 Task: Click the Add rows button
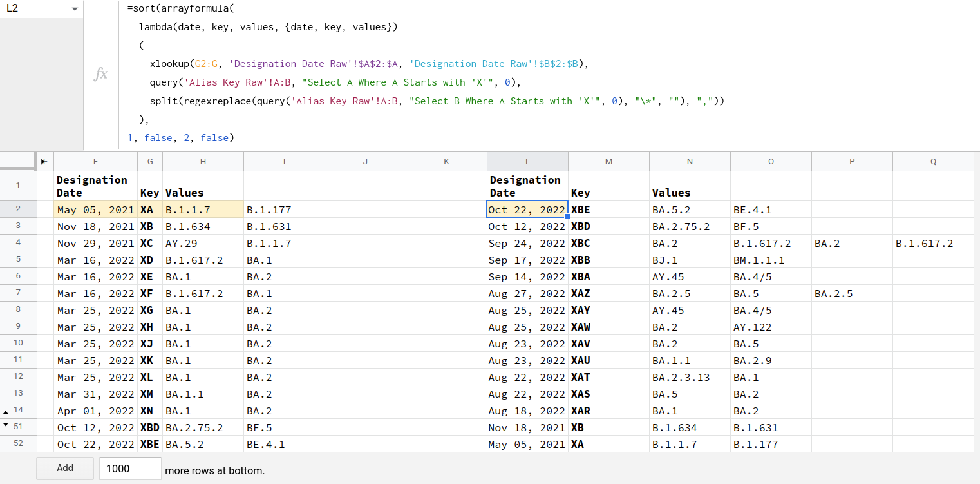pyautogui.click(x=65, y=468)
